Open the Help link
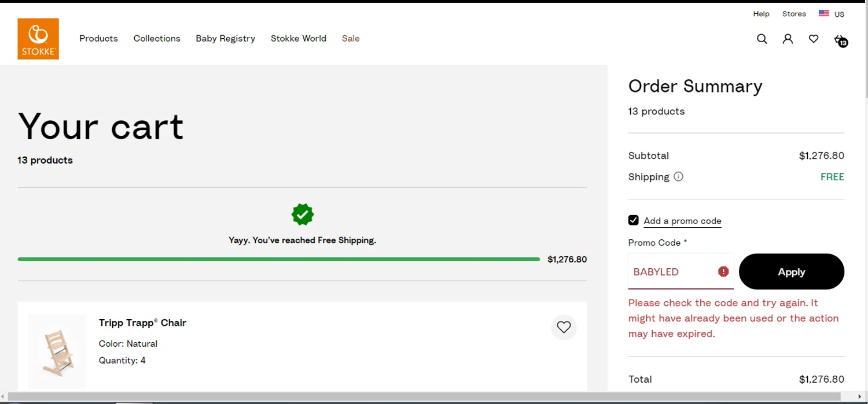This screenshot has height=404, width=868. click(x=761, y=14)
